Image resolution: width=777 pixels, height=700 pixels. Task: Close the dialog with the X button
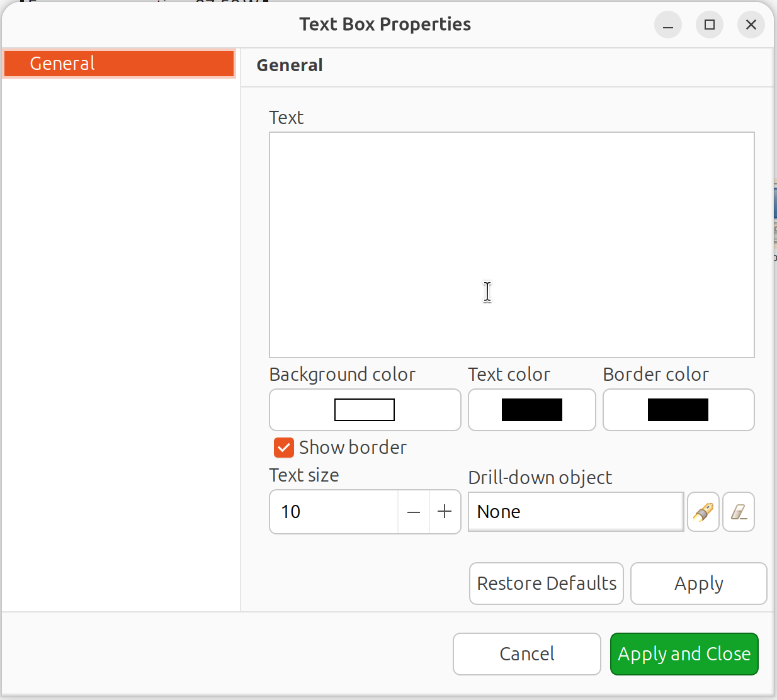tap(751, 25)
